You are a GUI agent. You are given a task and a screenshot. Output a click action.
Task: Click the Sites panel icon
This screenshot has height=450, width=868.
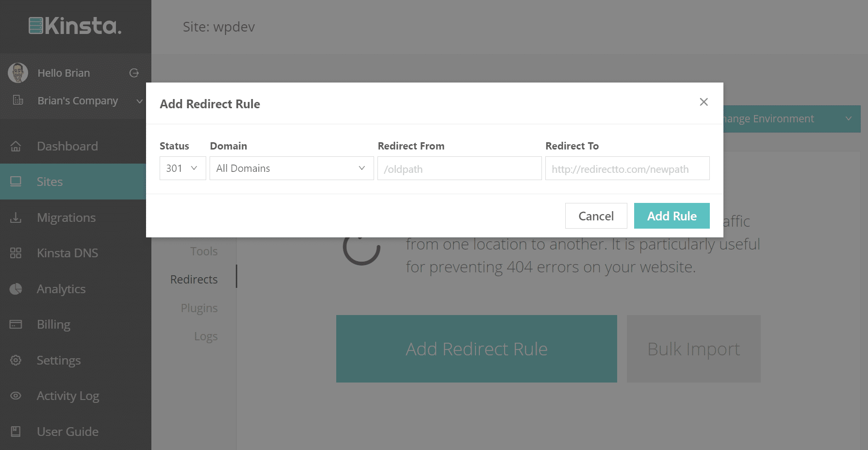pos(16,181)
